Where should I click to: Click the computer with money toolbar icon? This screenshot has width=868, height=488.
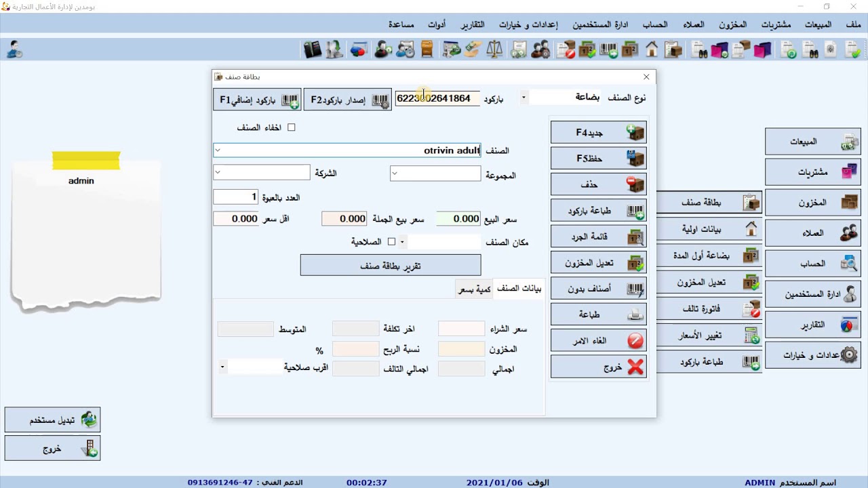pos(451,49)
